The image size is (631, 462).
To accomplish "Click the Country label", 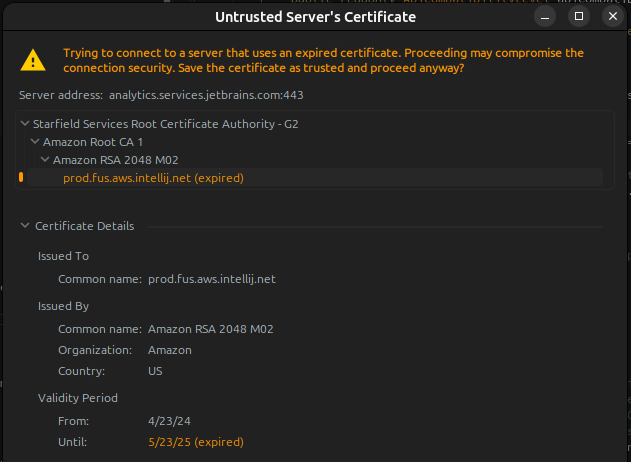I will pos(81,371).
